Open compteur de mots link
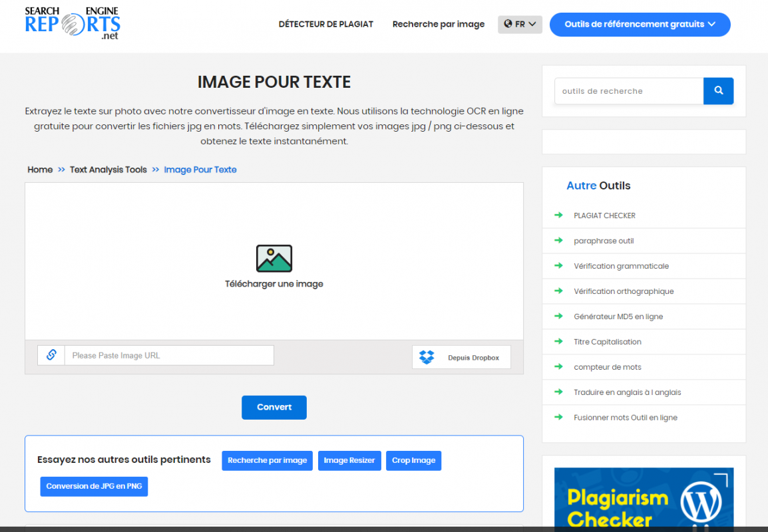Image resolution: width=768 pixels, height=532 pixels. click(x=608, y=367)
